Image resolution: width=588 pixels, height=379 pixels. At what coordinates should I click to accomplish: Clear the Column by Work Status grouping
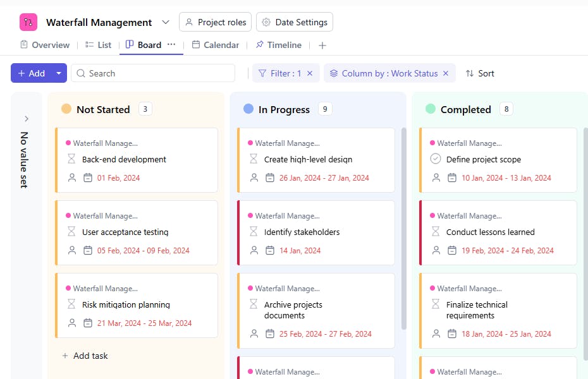pos(446,73)
